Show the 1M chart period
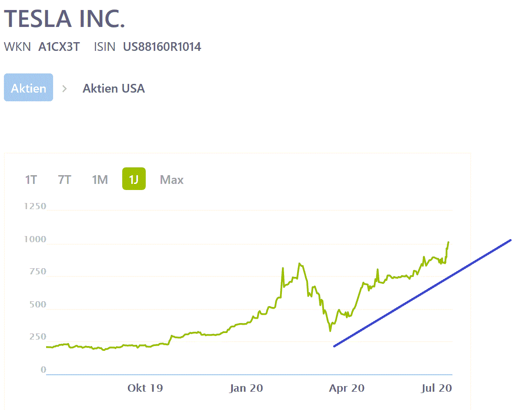The height and width of the screenshot is (410, 532). (x=100, y=180)
